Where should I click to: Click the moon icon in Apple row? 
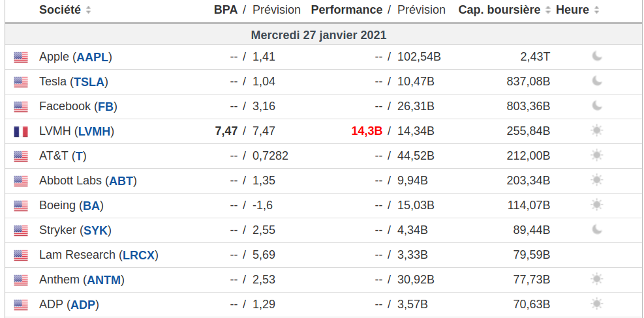coord(597,56)
